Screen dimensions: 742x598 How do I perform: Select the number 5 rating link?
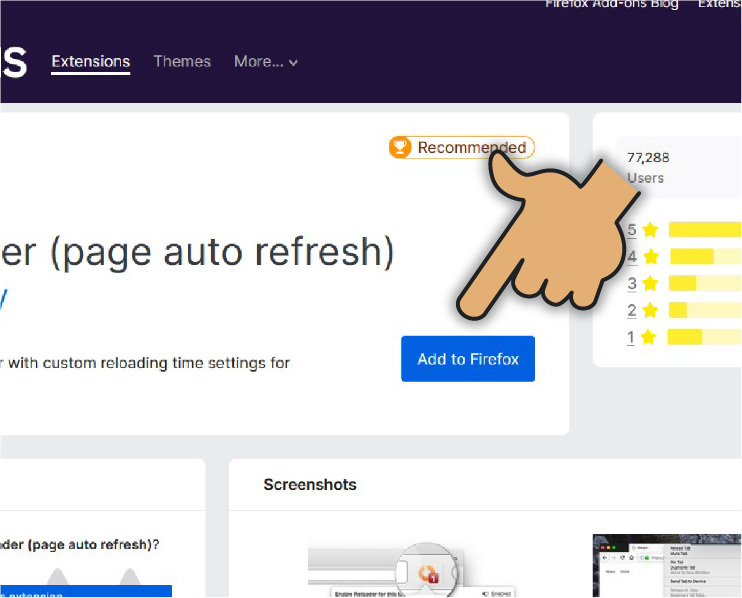tap(631, 230)
